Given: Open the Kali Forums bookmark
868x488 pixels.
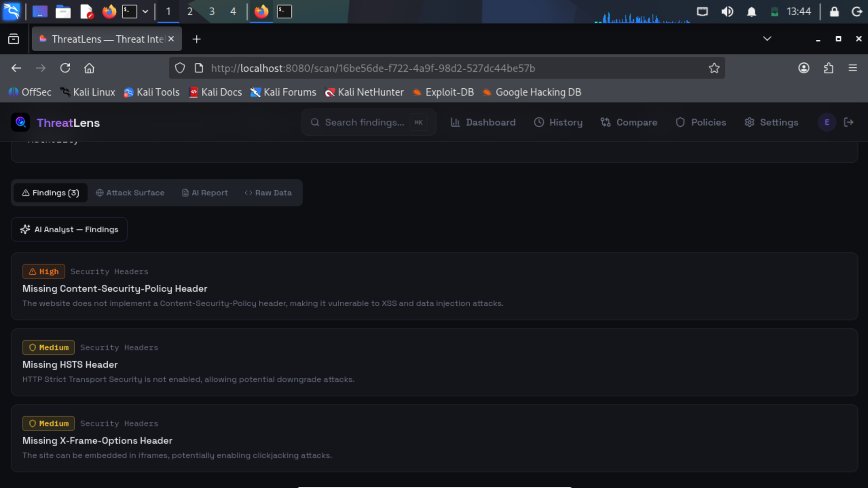Looking at the screenshot, I should [x=284, y=92].
